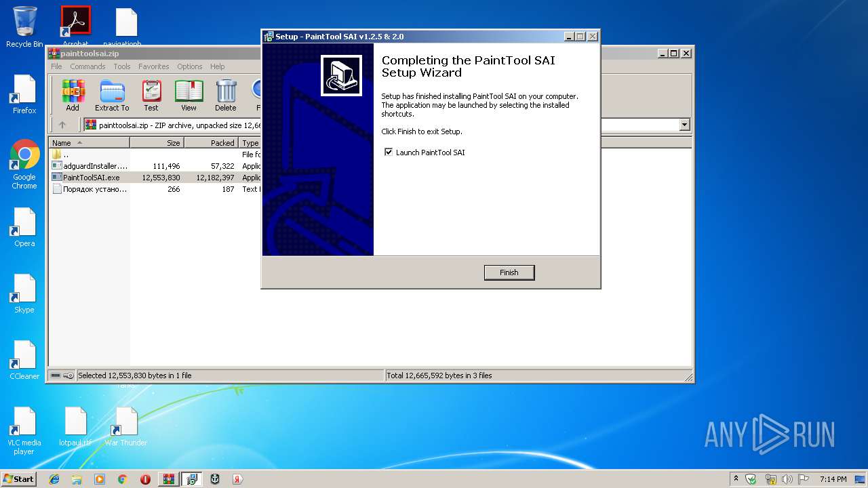The height and width of the screenshot is (488, 868).
Task: Click the 111,496 size cell
Action: pos(166,166)
